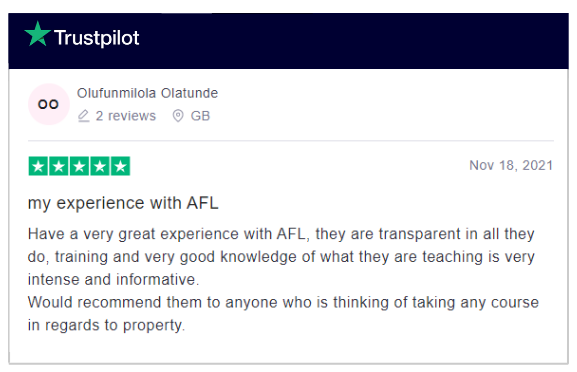Click the location pin icon
Viewport: 577px width, 372px height.
(178, 116)
